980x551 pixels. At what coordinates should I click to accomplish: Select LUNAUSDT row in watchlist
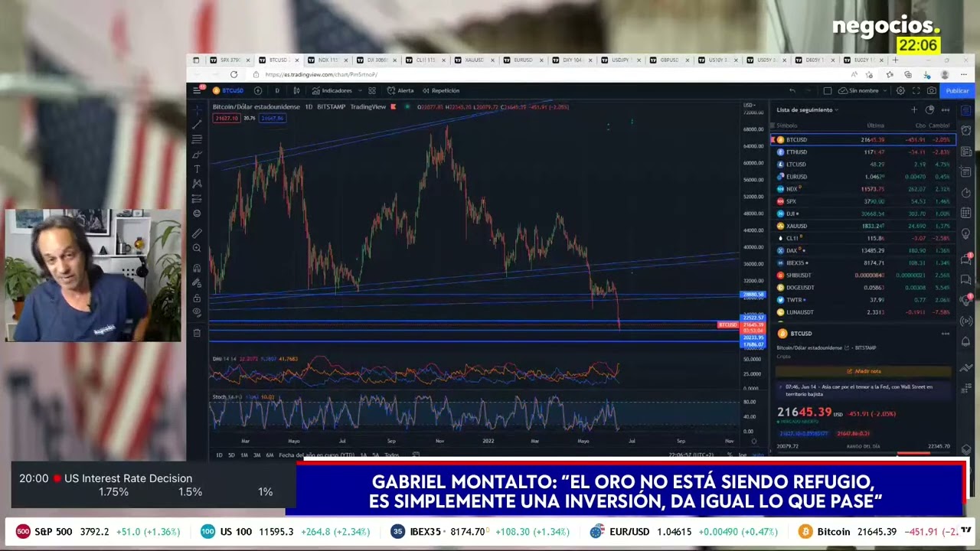[864, 312]
